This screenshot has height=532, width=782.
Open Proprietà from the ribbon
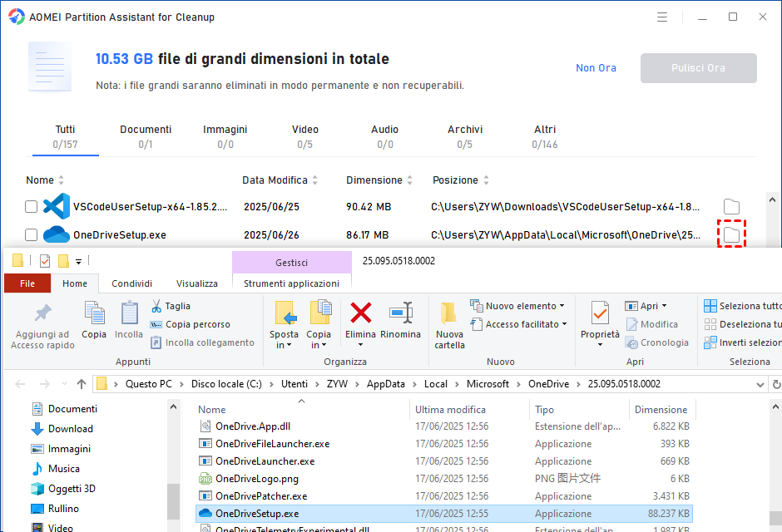click(600, 324)
